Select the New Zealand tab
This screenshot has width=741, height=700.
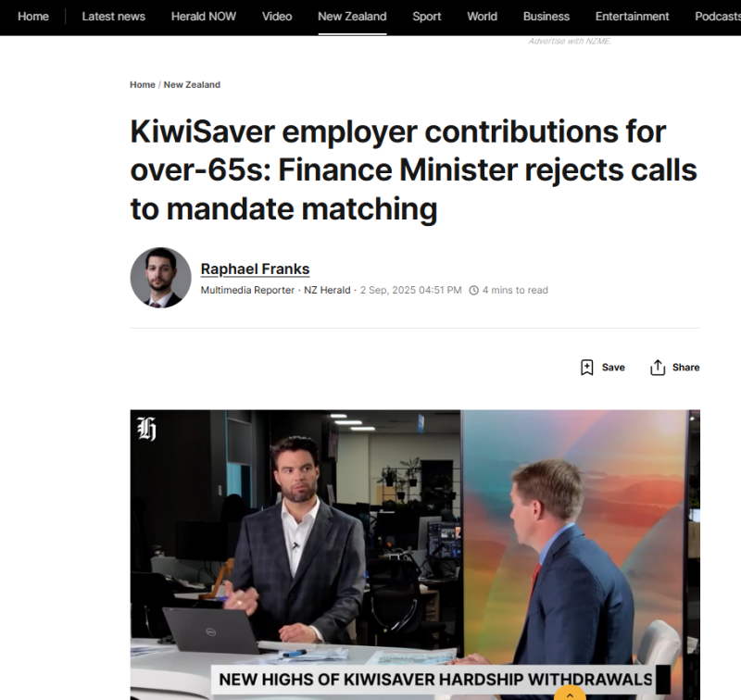pyautogui.click(x=352, y=17)
